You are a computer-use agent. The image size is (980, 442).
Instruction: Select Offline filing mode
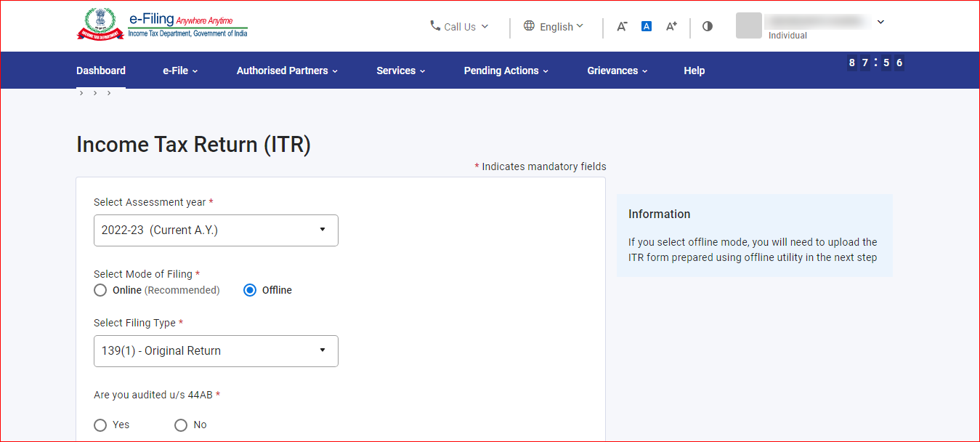(250, 290)
